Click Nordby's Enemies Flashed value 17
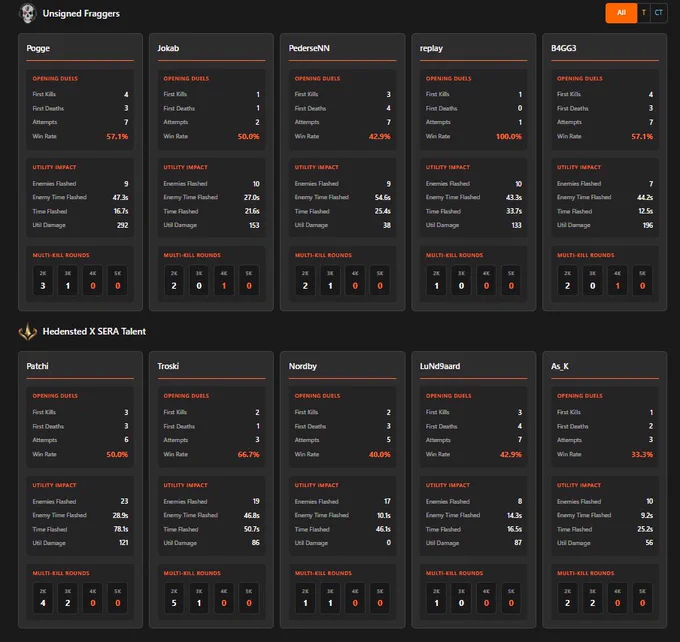Screen dimensions: 680x642 [x=387, y=501]
